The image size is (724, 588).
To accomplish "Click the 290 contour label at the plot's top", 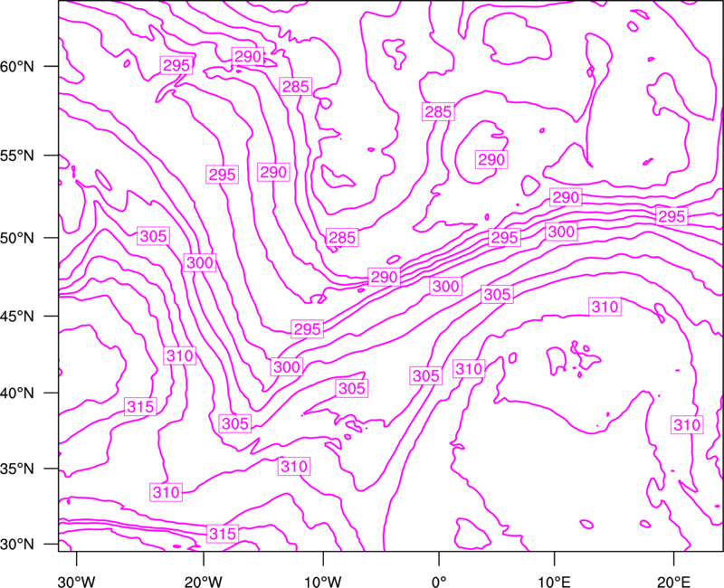I will pos(248,56).
